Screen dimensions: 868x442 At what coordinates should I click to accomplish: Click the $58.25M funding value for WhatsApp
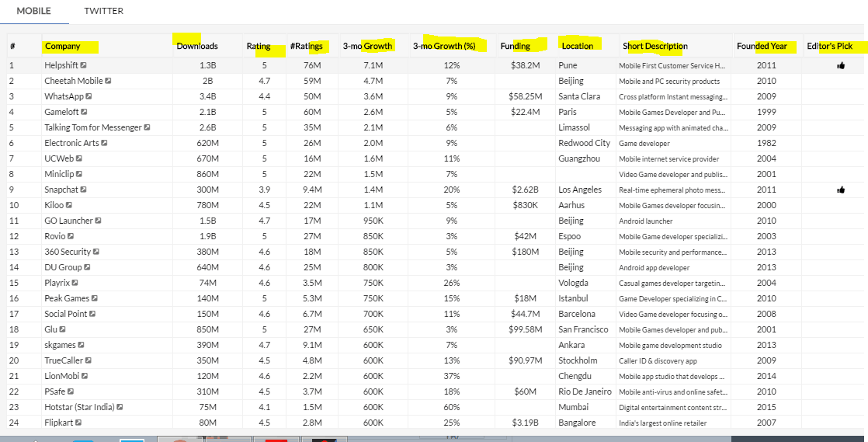(526, 96)
